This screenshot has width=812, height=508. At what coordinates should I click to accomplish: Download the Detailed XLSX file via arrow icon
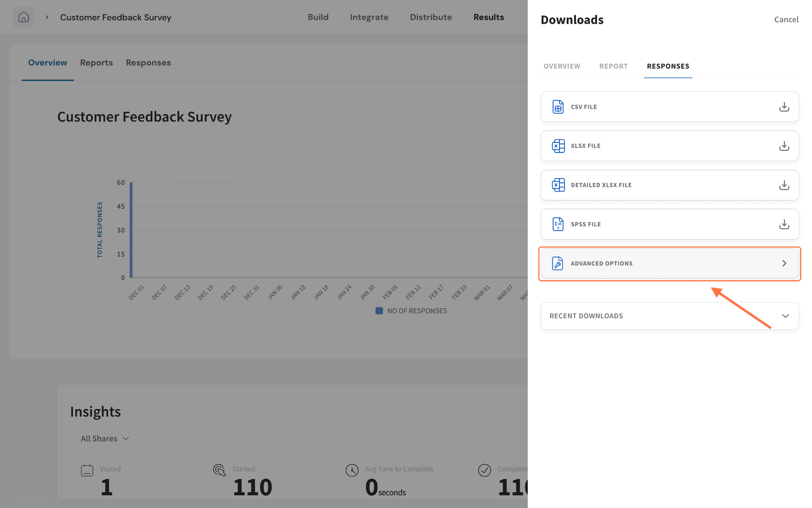(784, 185)
